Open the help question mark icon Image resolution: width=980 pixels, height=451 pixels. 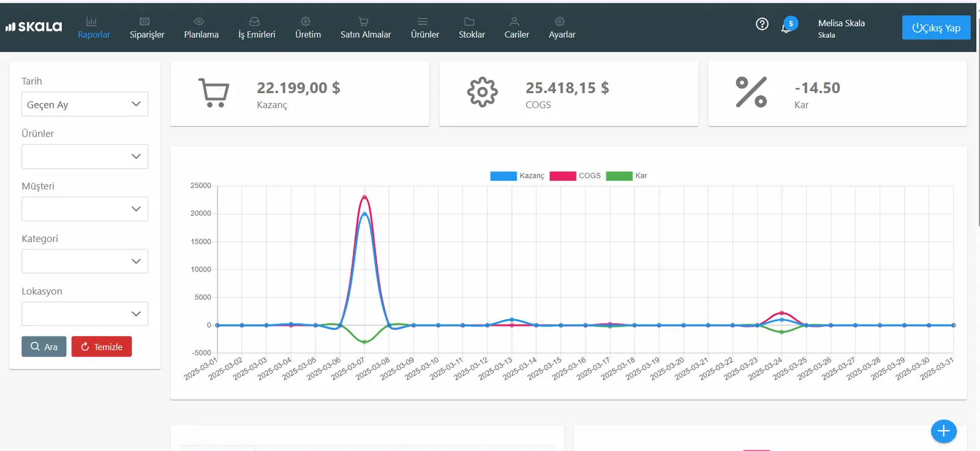762,24
